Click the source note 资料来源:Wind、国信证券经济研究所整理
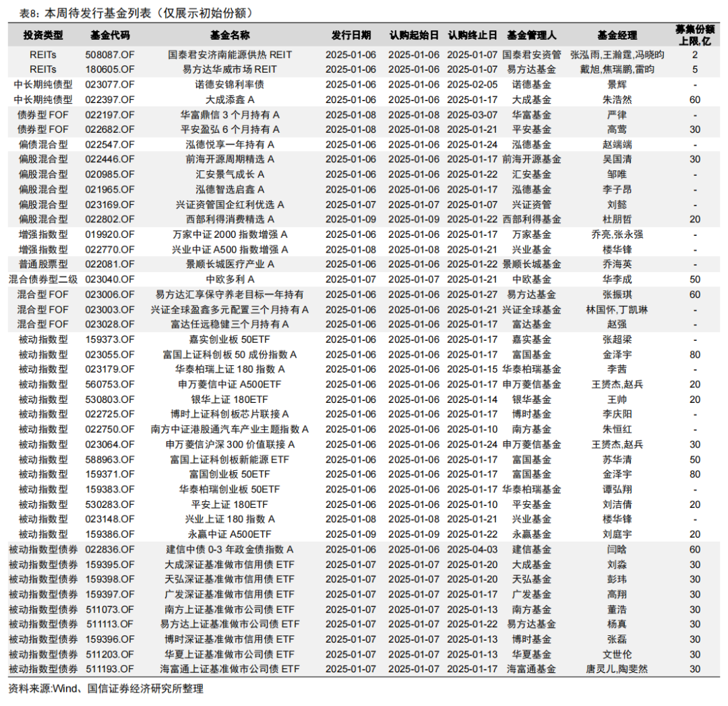 (106, 689)
